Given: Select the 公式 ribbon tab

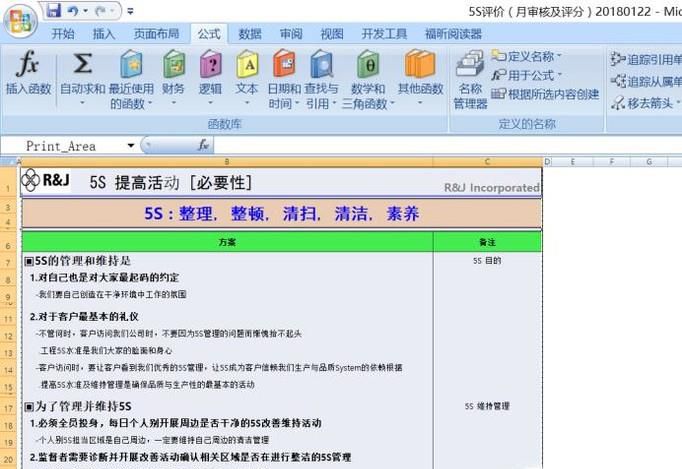Looking at the screenshot, I should point(209,34).
